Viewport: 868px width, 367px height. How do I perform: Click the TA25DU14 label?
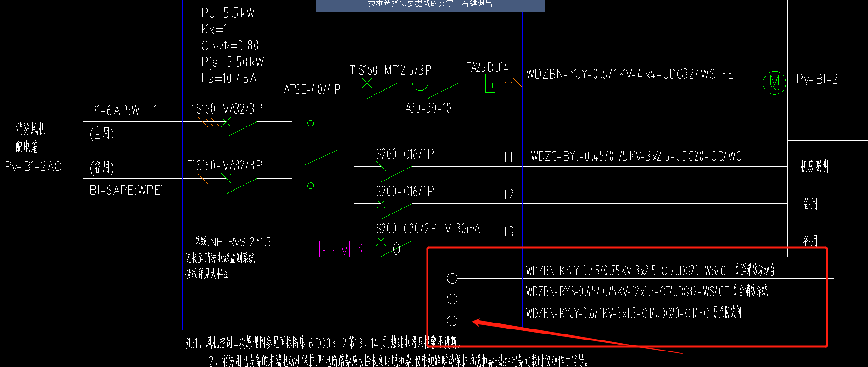pyautogui.click(x=487, y=67)
